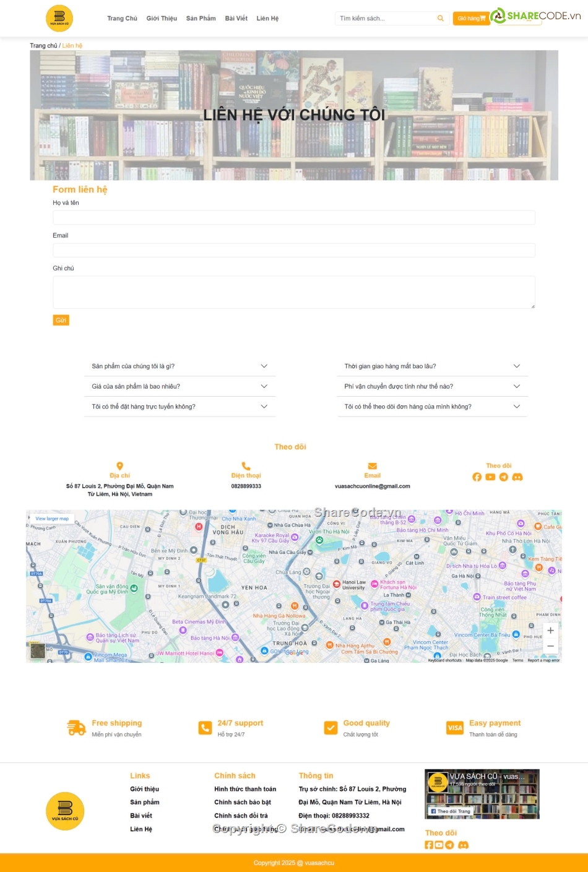Expand 'Giá của sản phẩm là bao nhiêu?'
Image resolution: width=588 pixels, height=872 pixels.
pos(179,386)
